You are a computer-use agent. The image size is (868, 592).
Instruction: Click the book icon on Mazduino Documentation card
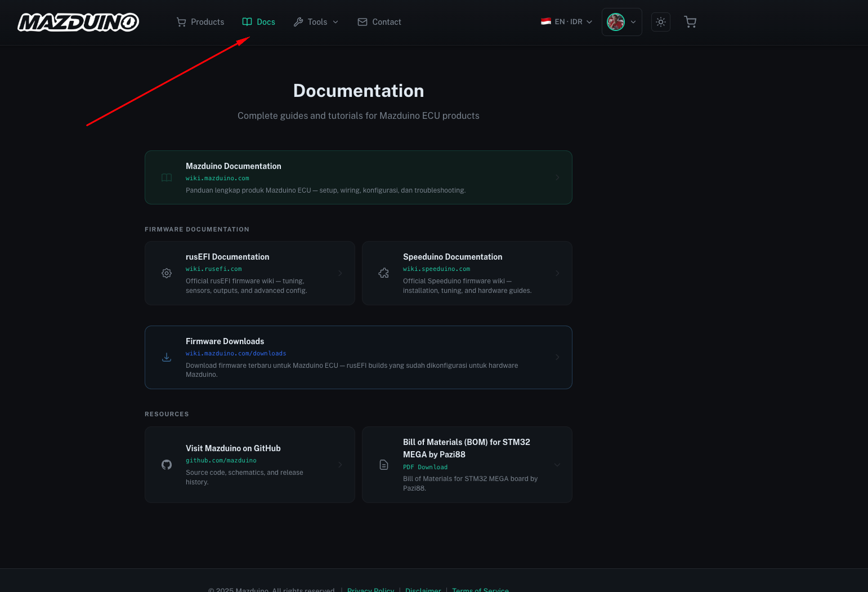point(167,177)
